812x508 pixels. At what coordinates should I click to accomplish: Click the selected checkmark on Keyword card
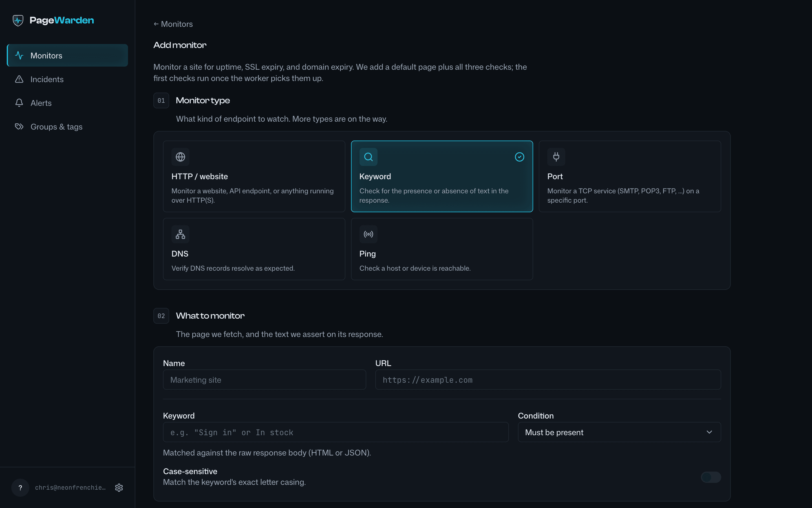(x=519, y=157)
